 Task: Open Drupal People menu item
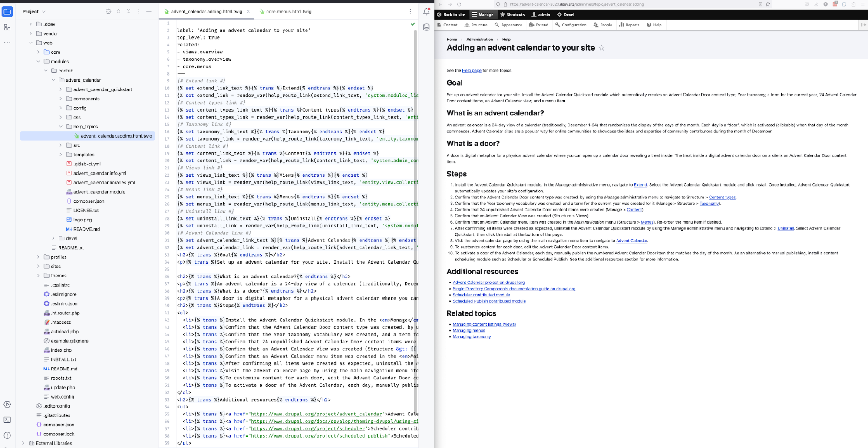603,25
